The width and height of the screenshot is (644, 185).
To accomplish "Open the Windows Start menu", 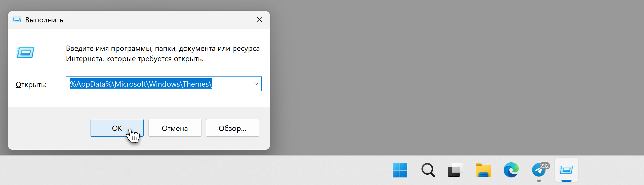I will 400,170.
